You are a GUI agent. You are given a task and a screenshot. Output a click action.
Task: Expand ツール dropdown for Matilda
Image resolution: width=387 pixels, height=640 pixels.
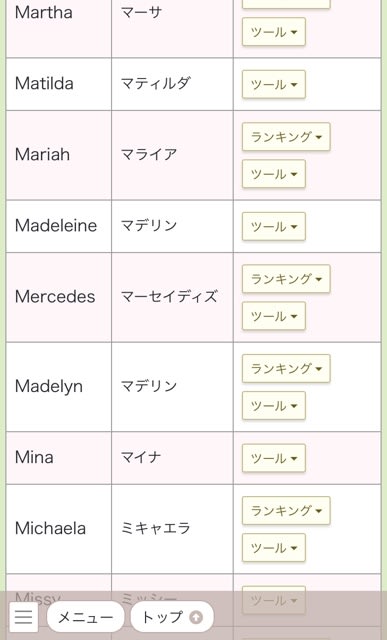tap(274, 84)
